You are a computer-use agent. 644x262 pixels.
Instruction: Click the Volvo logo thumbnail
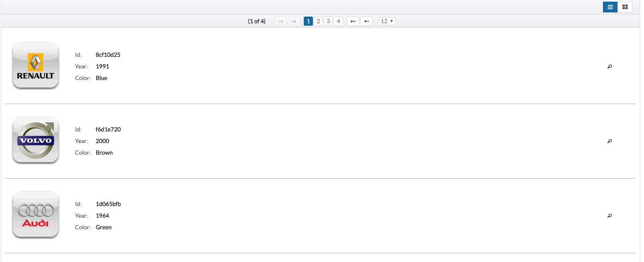[x=36, y=140]
